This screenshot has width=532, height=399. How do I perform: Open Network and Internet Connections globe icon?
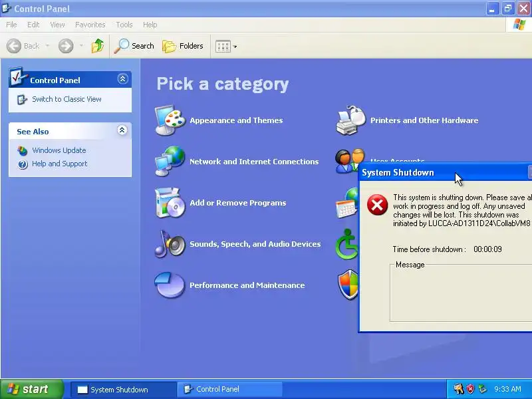[170, 161]
